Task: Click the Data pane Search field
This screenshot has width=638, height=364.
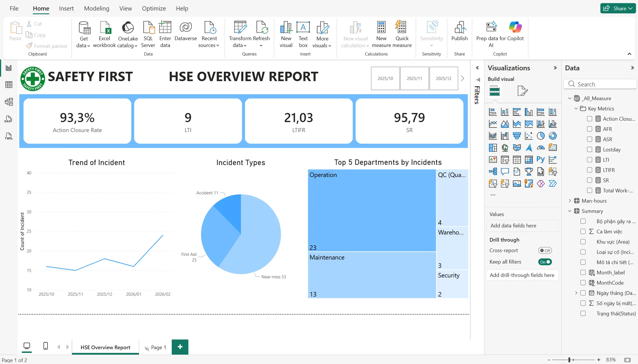Action: (x=600, y=84)
